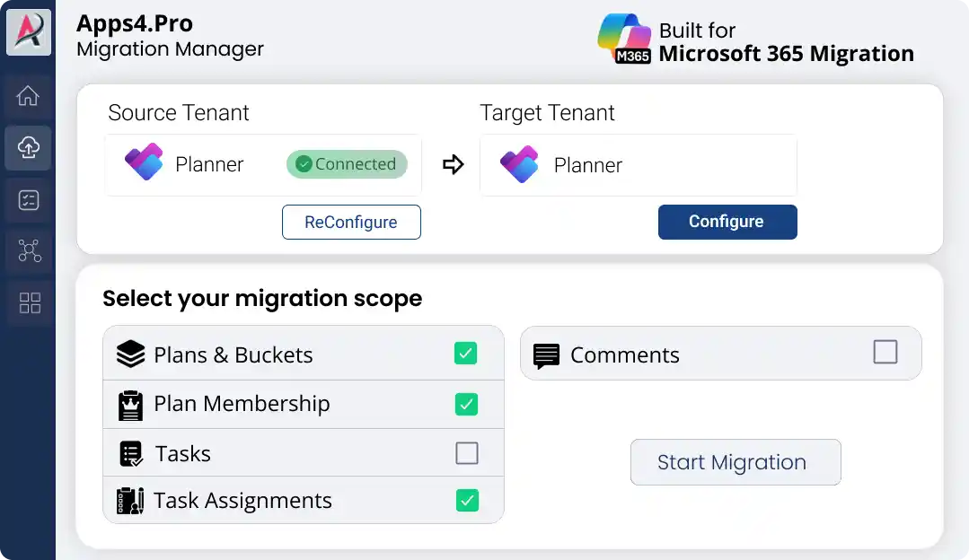Screen dimensions: 969x560
Task: Click the Plan Membership clipboard icon
Action: click(x=130, y=406)
